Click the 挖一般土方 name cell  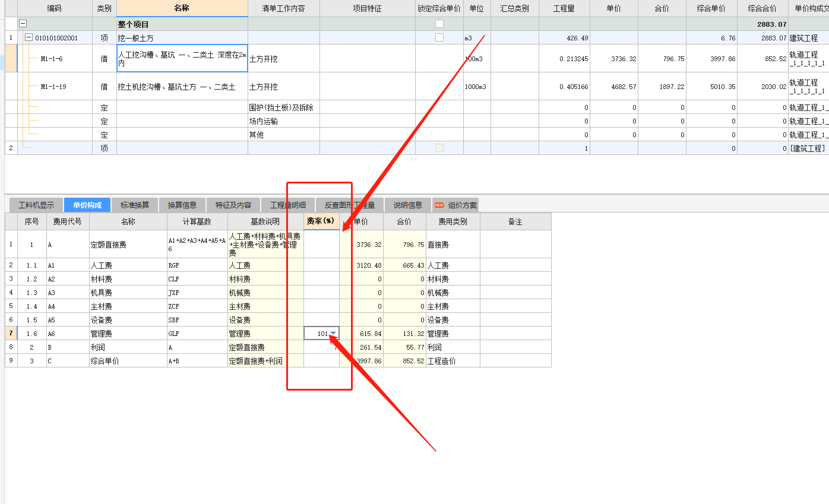coord(182,37)
